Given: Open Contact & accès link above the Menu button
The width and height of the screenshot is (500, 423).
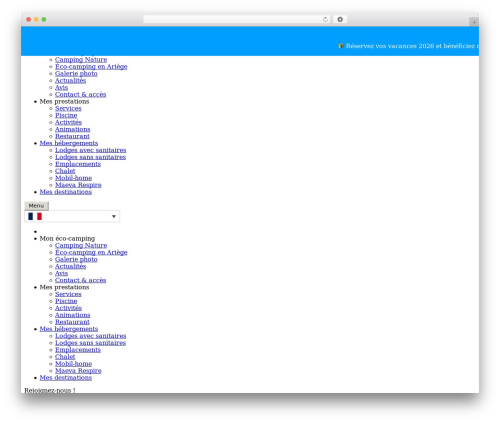Looking at the screenshot, I should coord(80,95).
